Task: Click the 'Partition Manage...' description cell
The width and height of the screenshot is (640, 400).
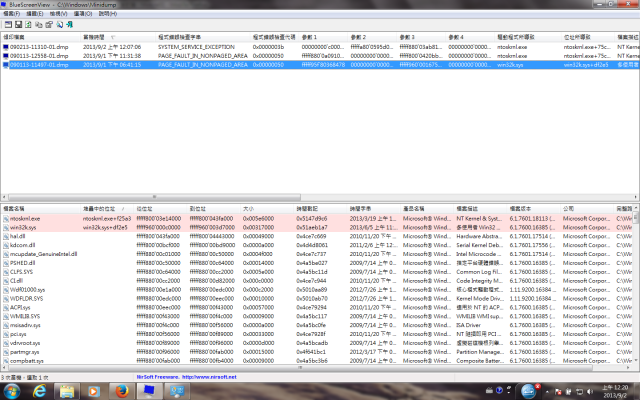Action: click(x=480, y=352)
